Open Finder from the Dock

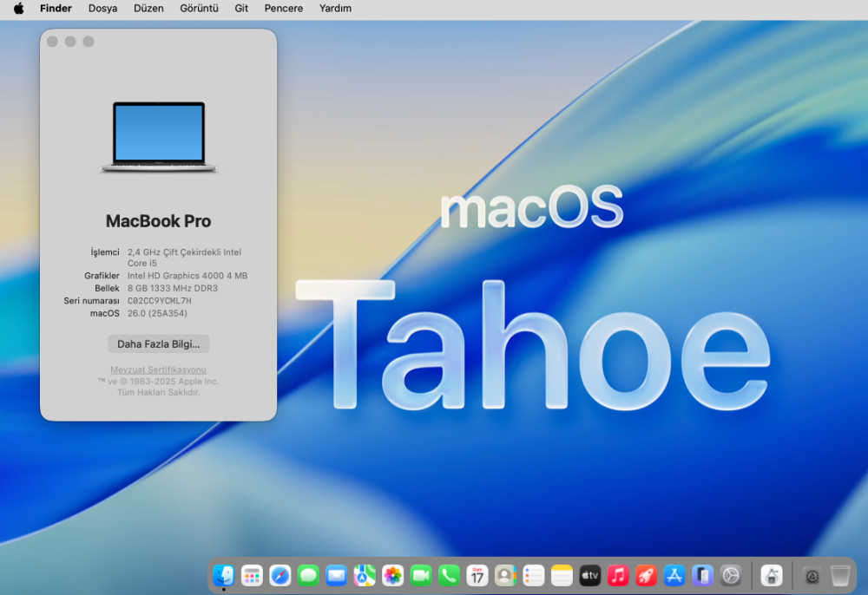point(224,576)
